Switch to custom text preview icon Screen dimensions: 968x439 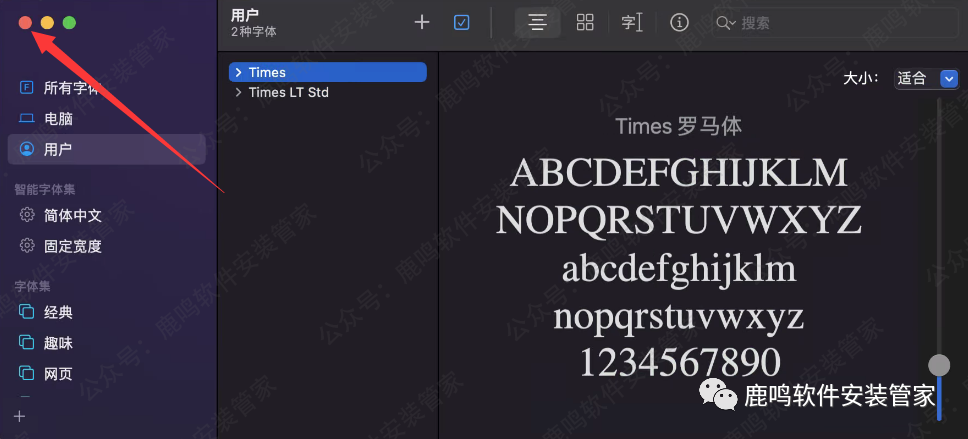pyautogui.click(x=632, y=23)
